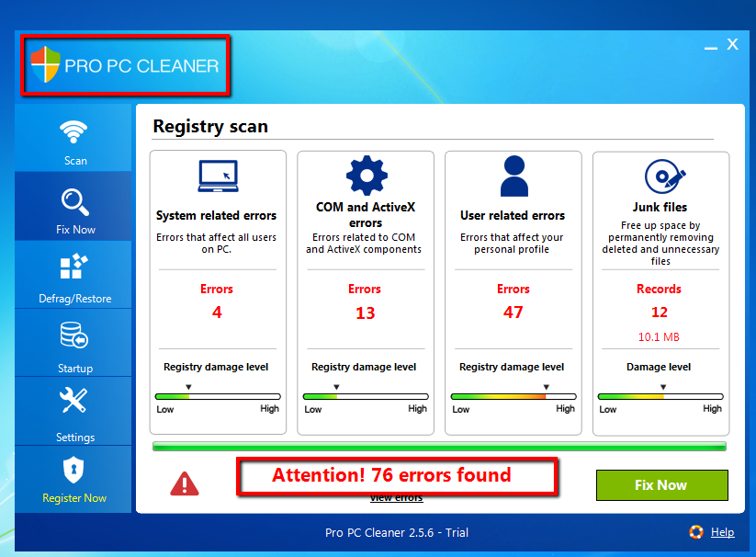Close the Pro PC Cleaner window

coord(732,44)
